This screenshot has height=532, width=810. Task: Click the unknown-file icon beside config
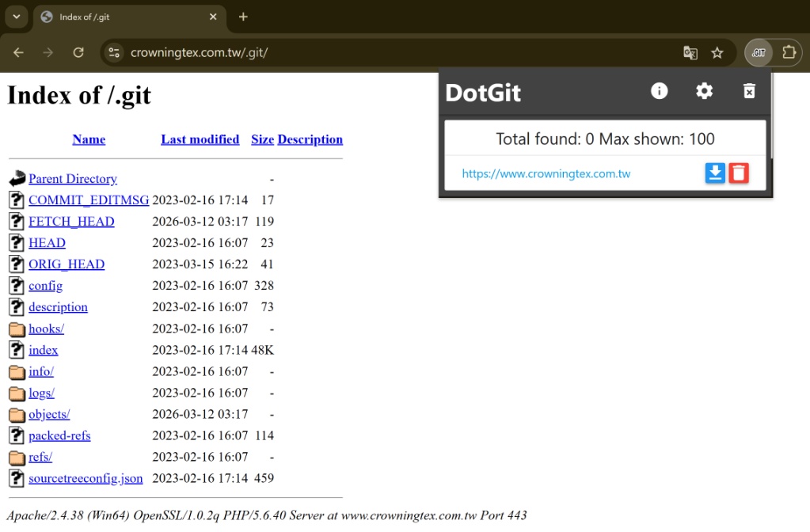pos(17,286)
